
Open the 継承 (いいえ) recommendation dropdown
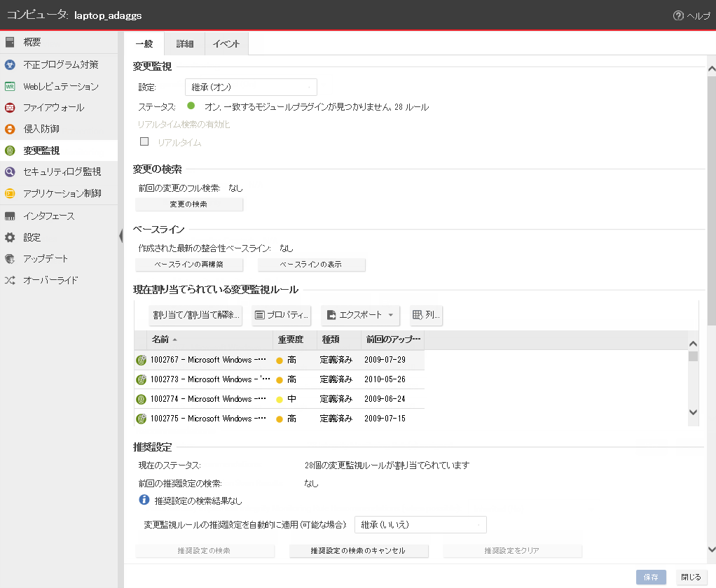point(420,524)
